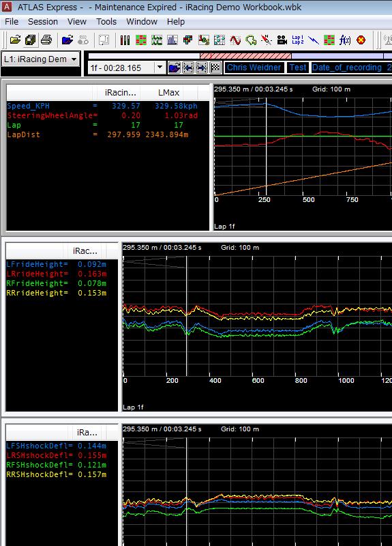
Task: Add vertical bars display from the toolbar
Action: 125,40
